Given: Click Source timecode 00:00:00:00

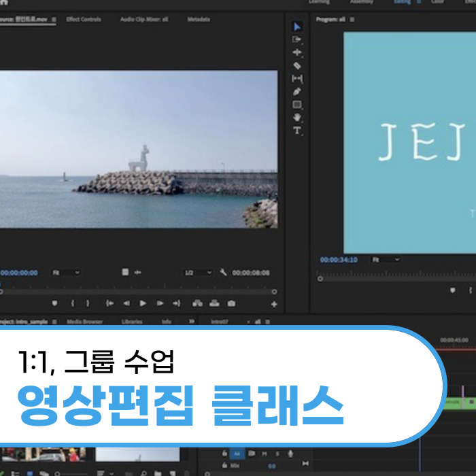Looking at the screenshot, I should pos(19,273).
